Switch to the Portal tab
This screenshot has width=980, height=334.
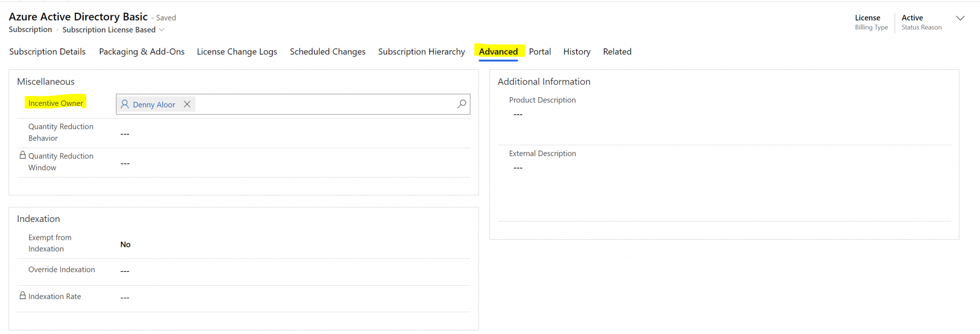tap(540, 52)
